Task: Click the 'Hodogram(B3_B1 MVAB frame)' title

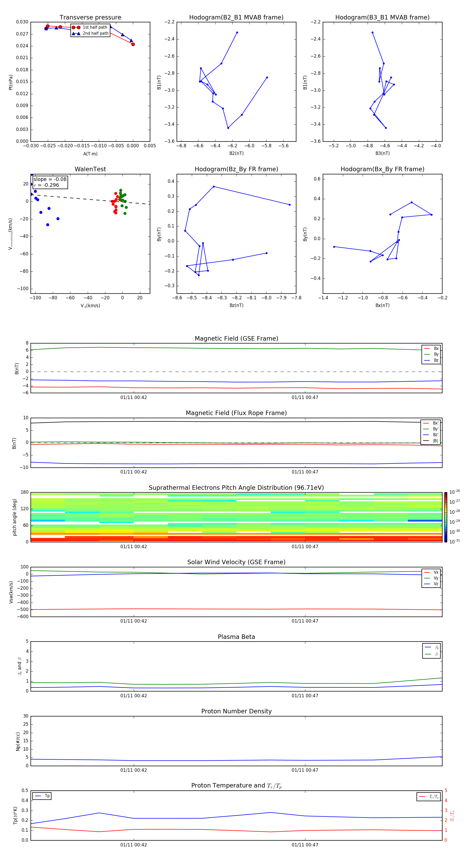Action: click(x=382, y=18)
